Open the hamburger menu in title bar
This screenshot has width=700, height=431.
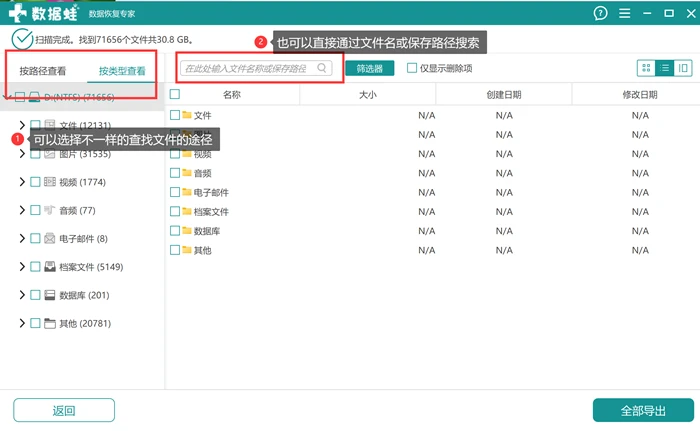tap(625, 13)
